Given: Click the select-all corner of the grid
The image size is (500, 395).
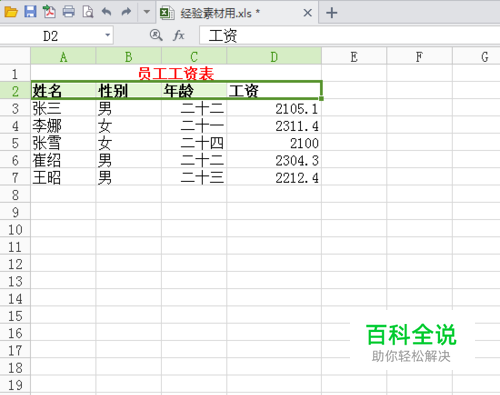Looking at the screenshot, I should coord(15,56).
